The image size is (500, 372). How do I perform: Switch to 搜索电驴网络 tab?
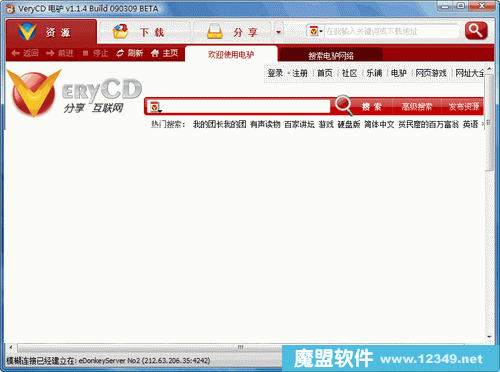(331, 55)
